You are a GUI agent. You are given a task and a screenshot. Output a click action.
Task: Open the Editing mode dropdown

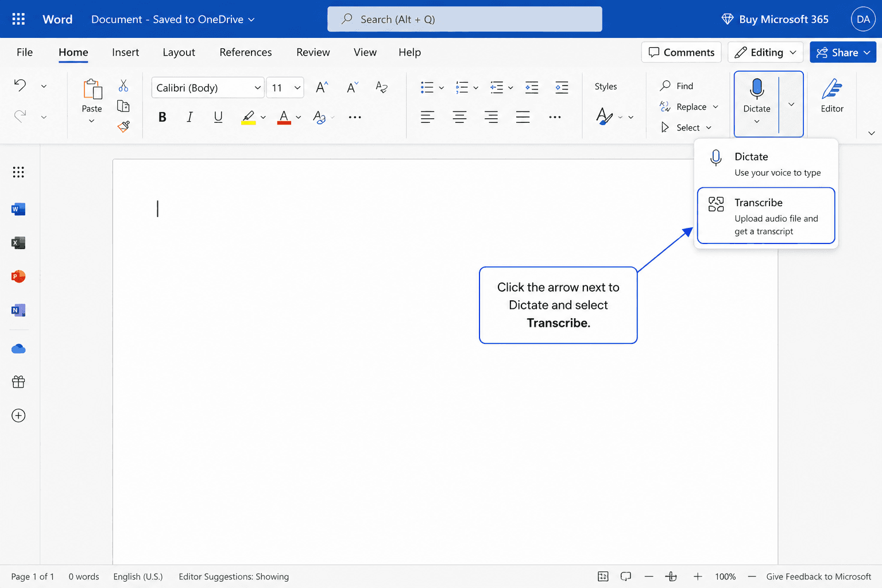(765, 52)
